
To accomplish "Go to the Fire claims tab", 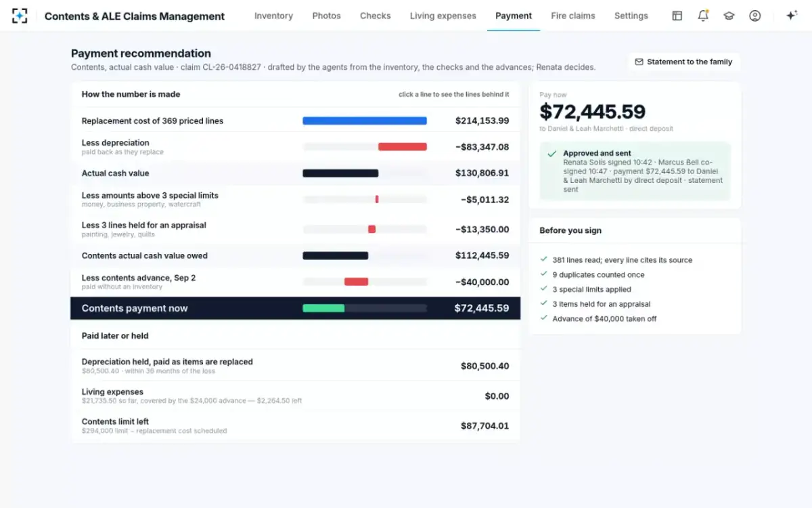I will click(x=573, y=16).
